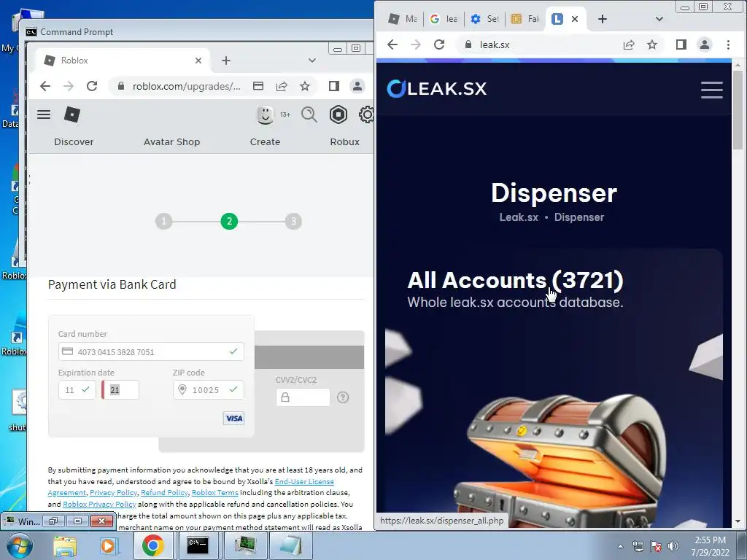Open the Refund Policy link
This screenshot has height=560, width=747.
pyautogui.click(x=164, y=492)
